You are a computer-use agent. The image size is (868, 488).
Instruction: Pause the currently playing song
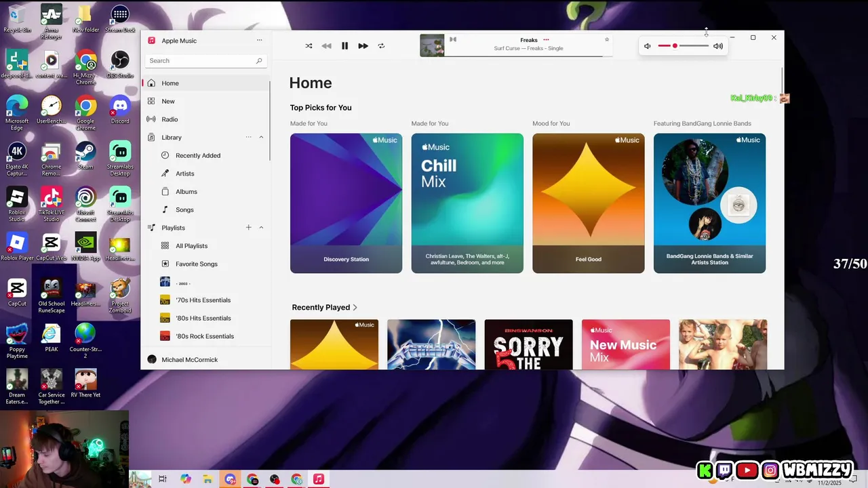click(x=344, y=46)
